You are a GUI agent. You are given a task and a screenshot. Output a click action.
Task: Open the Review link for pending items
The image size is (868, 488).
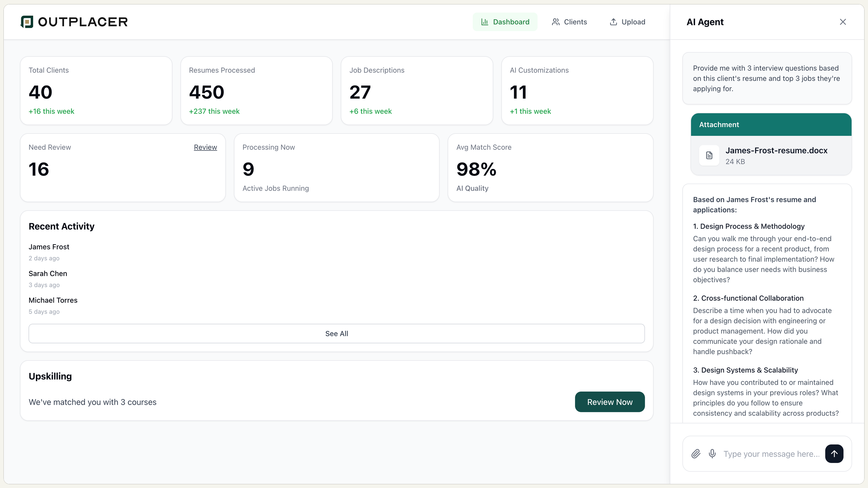pos(205,147)
